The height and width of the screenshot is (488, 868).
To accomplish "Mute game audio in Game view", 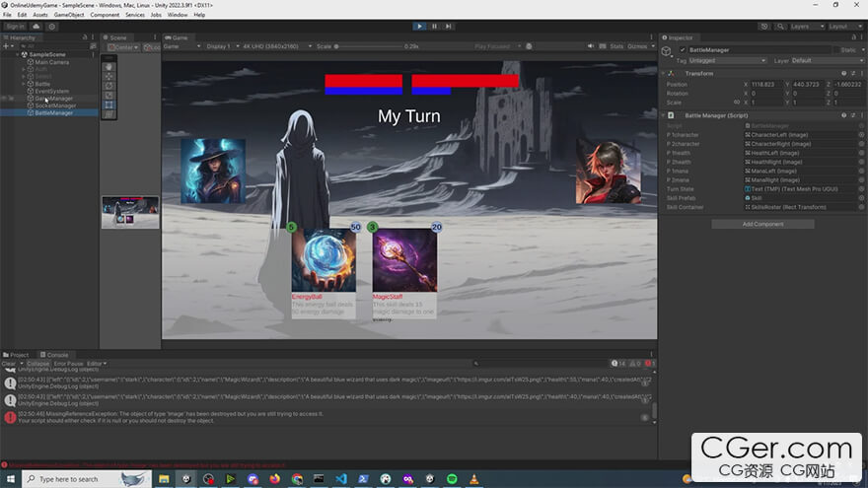I will tap(591, 46).
